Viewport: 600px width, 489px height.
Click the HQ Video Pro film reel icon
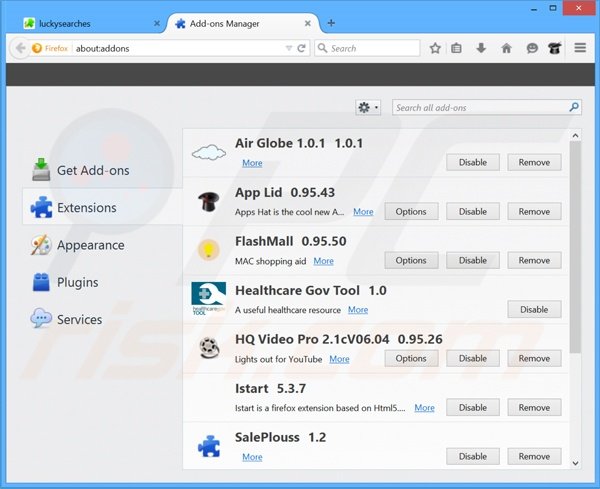tap(209, 347)
